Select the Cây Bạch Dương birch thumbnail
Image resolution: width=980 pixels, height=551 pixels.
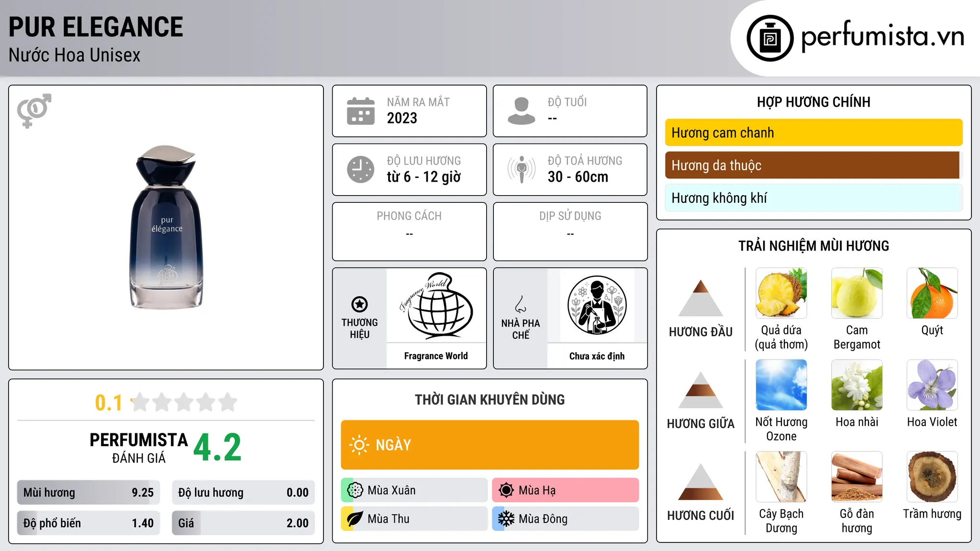tap(781, 477)
